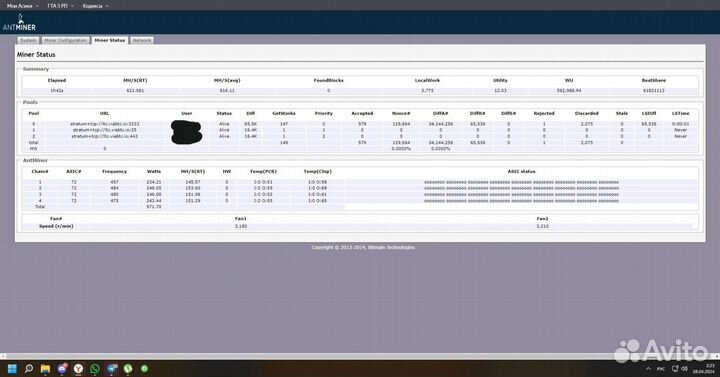The height and width of the screenshot is (377, 720).
Task: Click pool 0 Discarded value 2,075
Action: pos(586,124)
